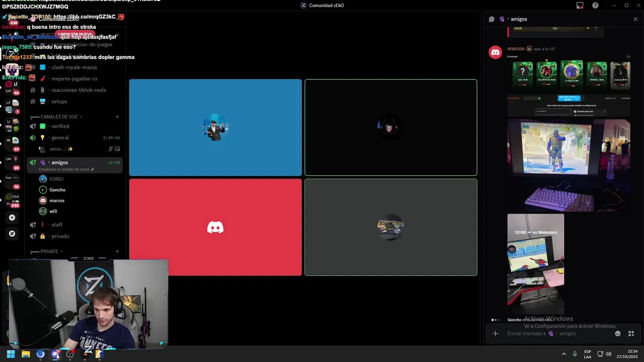Screen dimensions: 644x362
Task: Click the microphone tray icon
Action: (575, 354)
